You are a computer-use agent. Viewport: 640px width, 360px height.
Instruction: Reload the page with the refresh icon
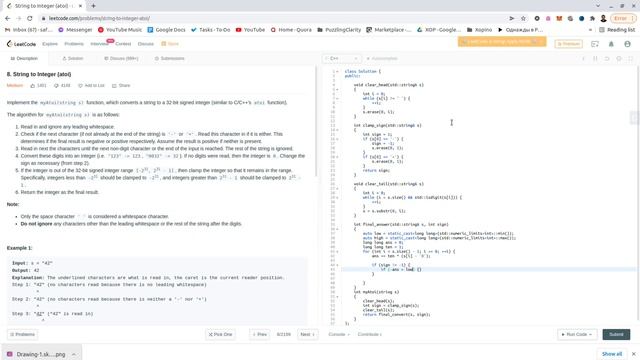[x=29, y=18]
